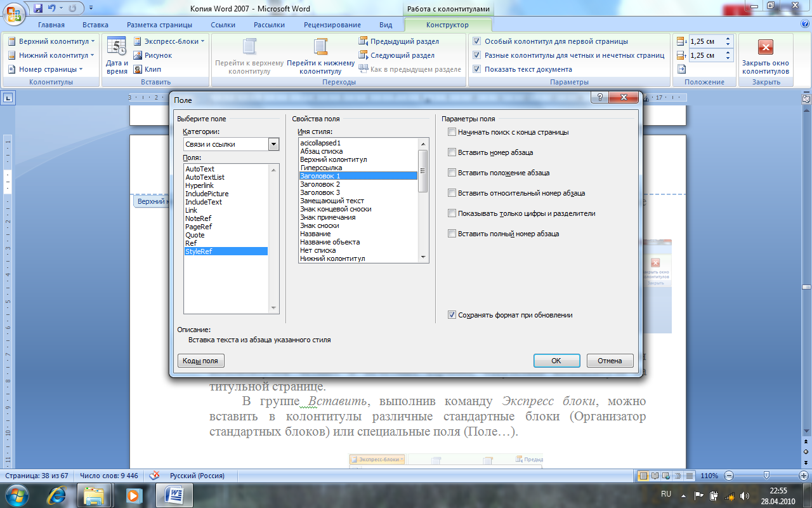The image size is (812, 508).
Task: Click the tab selector ruler corner icon
Action: tap(8, 98)
